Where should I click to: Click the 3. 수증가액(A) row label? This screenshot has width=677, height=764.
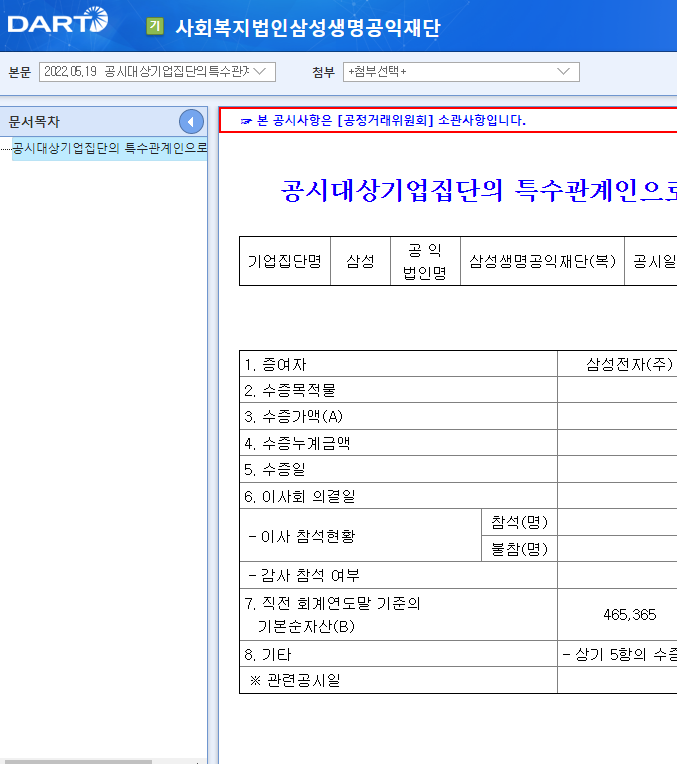(x=398, y=416)
